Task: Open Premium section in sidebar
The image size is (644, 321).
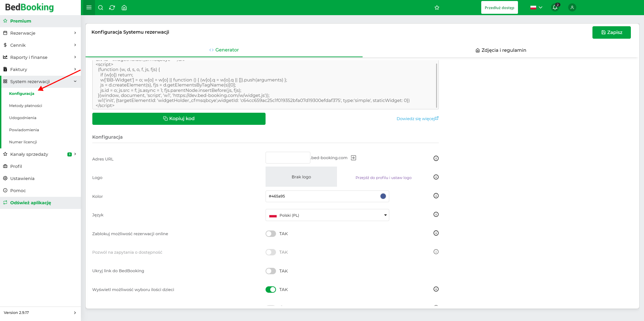Action: click(x=40, y=21)
